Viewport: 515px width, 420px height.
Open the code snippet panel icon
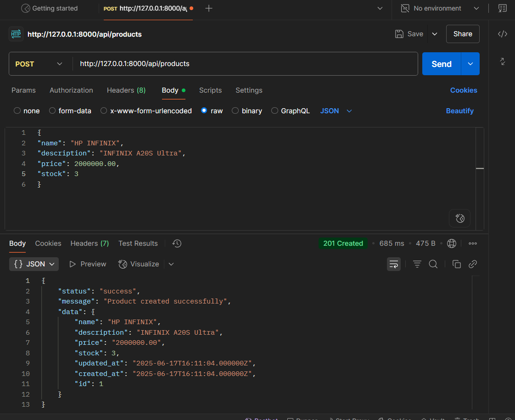click(x=503, y=34)
